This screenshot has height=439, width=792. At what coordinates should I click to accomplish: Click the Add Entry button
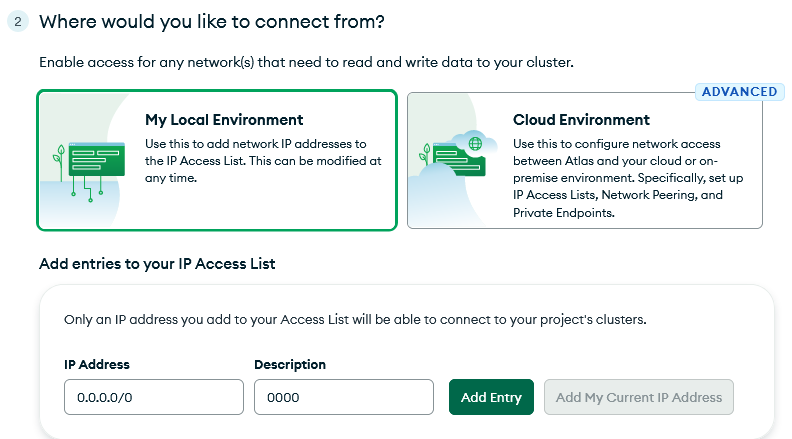pyautogui.click(x=491, y=397)
